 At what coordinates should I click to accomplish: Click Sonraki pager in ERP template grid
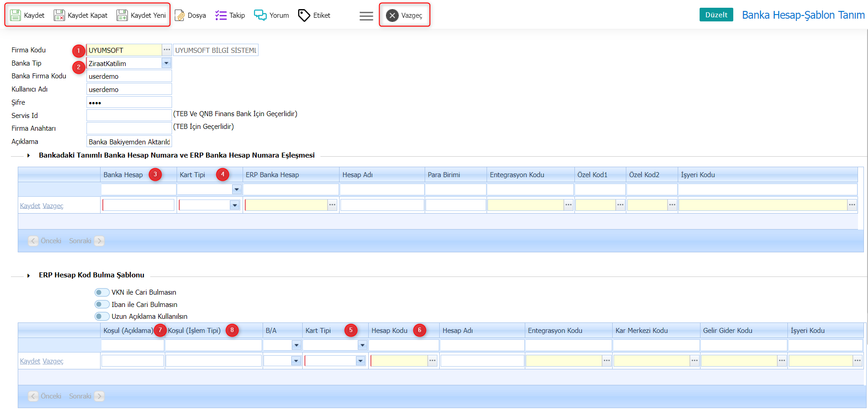point(86,396)
